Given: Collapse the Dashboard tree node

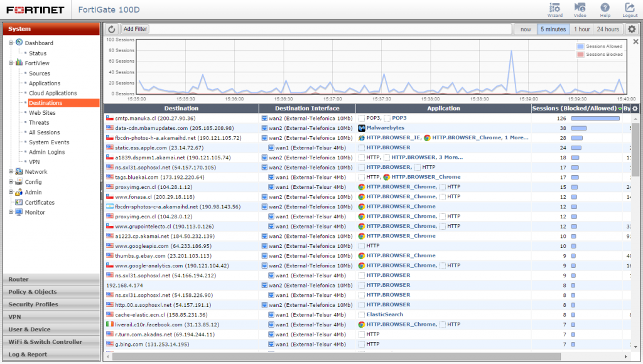Looking at the screenshot, I should 10,43.
